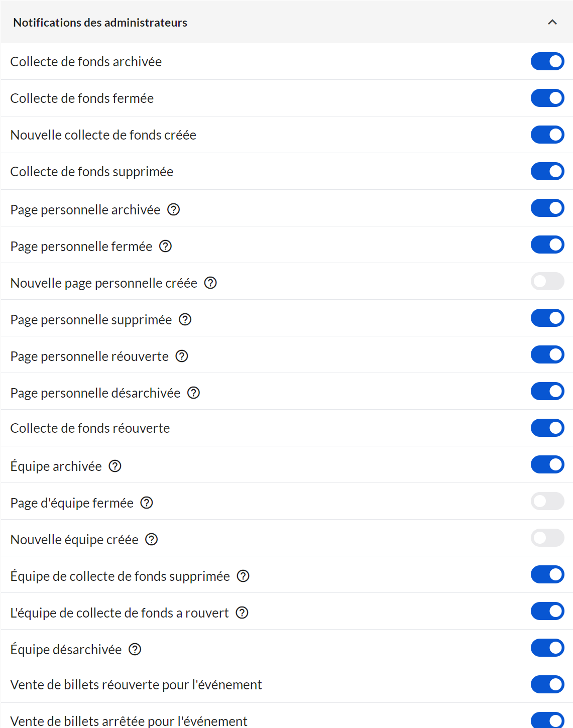Show help for Équipe archivée
573x728 pixels.
click(115, 466)
